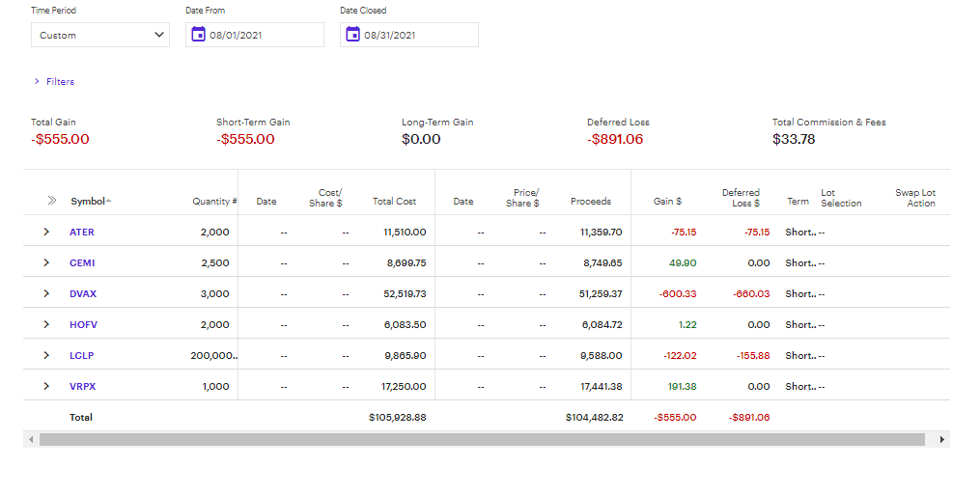Click the Date Closed input field
Image resolution: width=980 pixels, height=494 pixels.
[x=419, y=35]
